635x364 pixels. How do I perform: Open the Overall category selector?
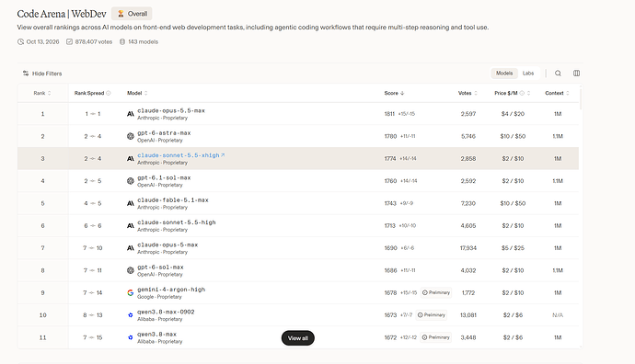(132, 14)
